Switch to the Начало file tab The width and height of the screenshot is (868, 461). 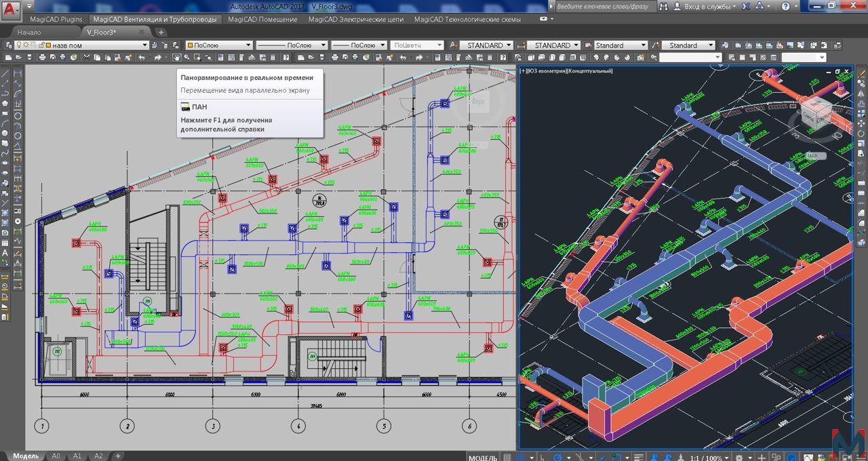click(29, 32)
